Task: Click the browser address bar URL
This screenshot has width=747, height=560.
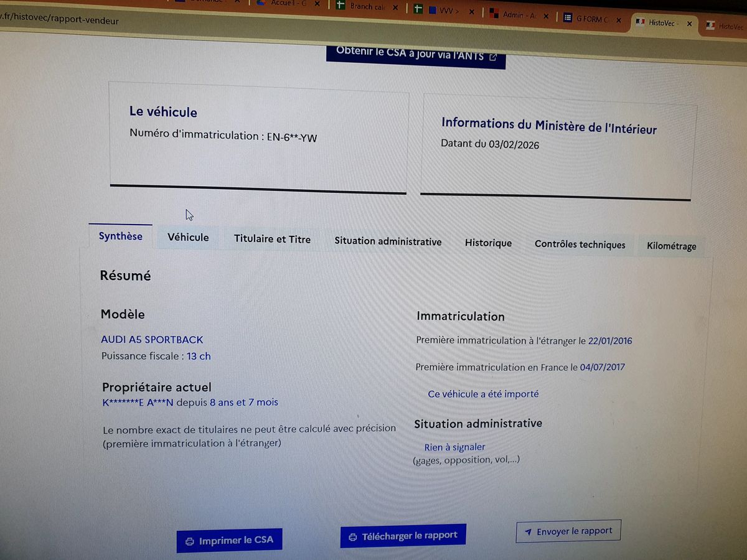Action: pyautogui.click(x=59, y=21)
